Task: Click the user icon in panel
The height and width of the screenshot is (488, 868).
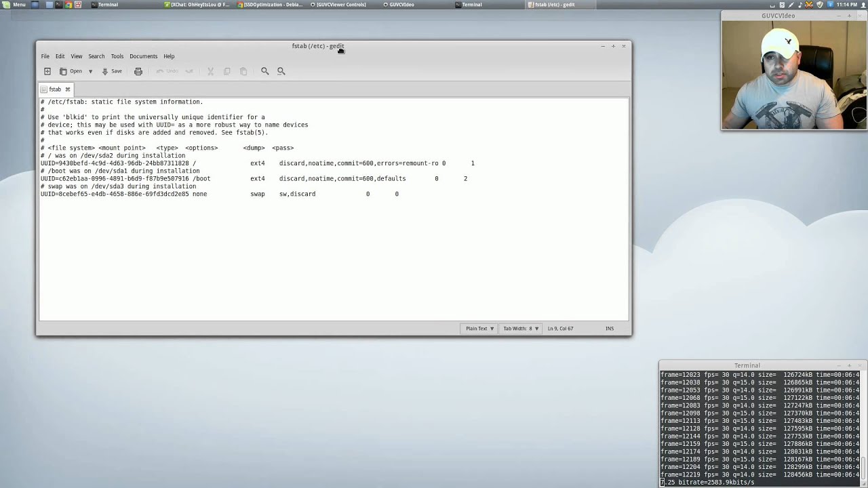Action: click(x=862, y=5)
